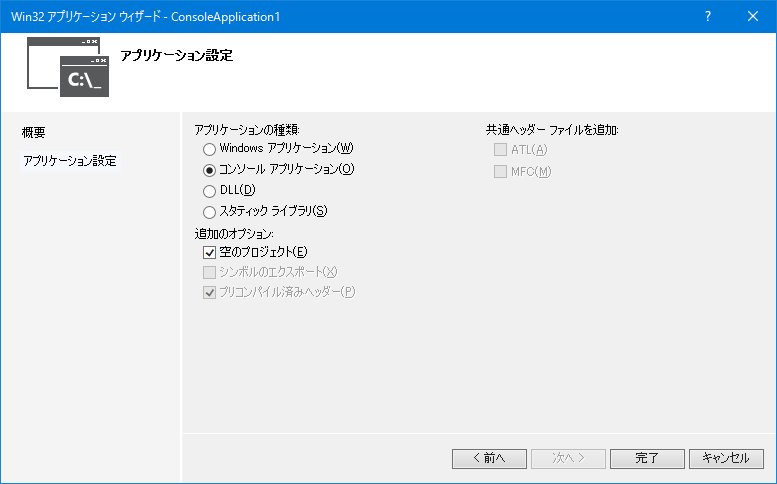This screenshot has height=484, width=777.
Task: Uncheck the 空のプロジェクト(E) checkbox
Action: coord(209,253)
